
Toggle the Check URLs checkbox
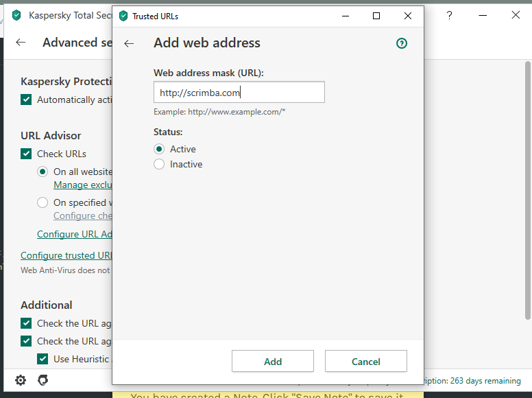point(26,154)
